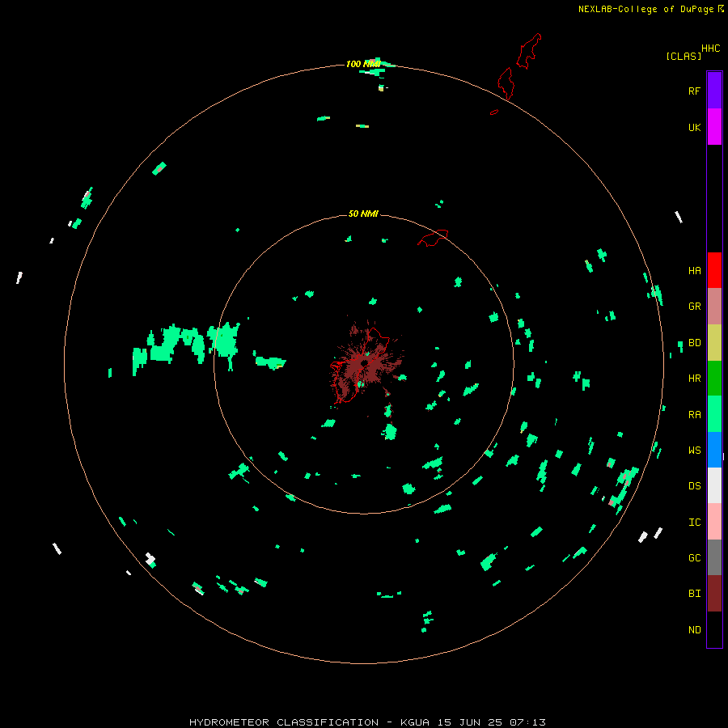The width and height of the screenshot is (728, 728).
Task: Click the HA legend label
Action: click(694, 270)
